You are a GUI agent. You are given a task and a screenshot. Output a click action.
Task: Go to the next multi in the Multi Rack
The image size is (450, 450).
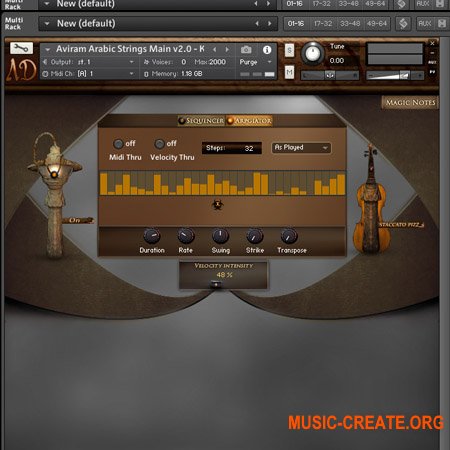pyautogui.click(x=269, y=24)
